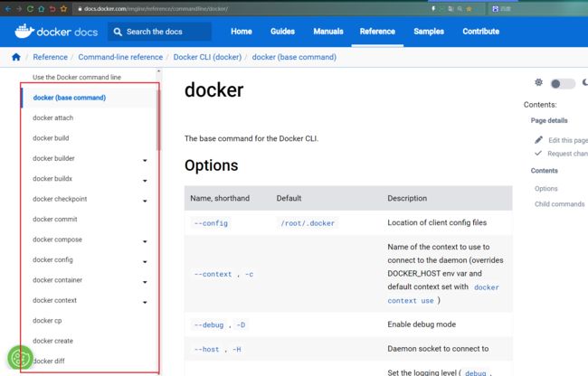Click the translate page icon in address bar
Viewport: 588px width, 376px height.
tap(450, 9)
